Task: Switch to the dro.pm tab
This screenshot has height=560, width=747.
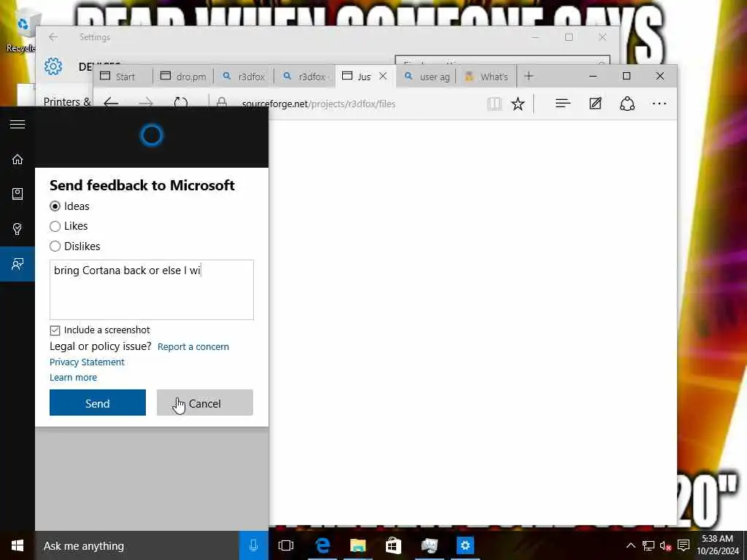Action: point(184,77)
